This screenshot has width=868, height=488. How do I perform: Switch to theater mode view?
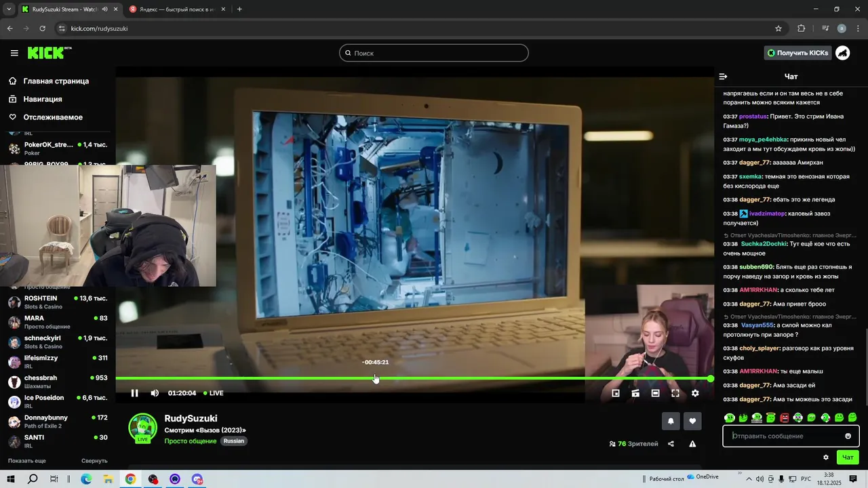tap(656, 393)
